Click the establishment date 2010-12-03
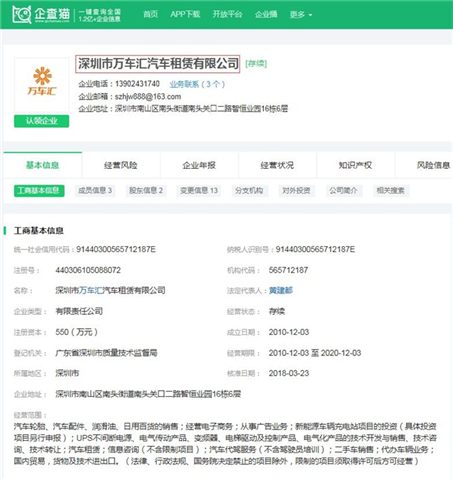 coord(289,332)
